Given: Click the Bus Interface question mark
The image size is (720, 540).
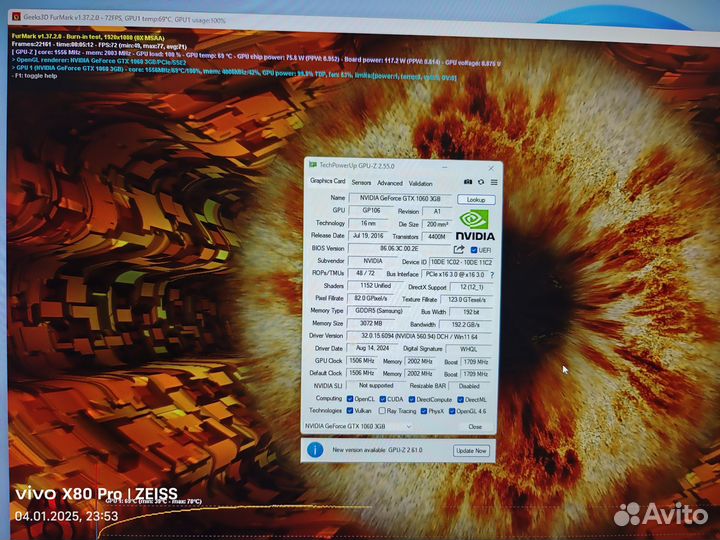Looking at the screenshot, I should pos(492,275).
